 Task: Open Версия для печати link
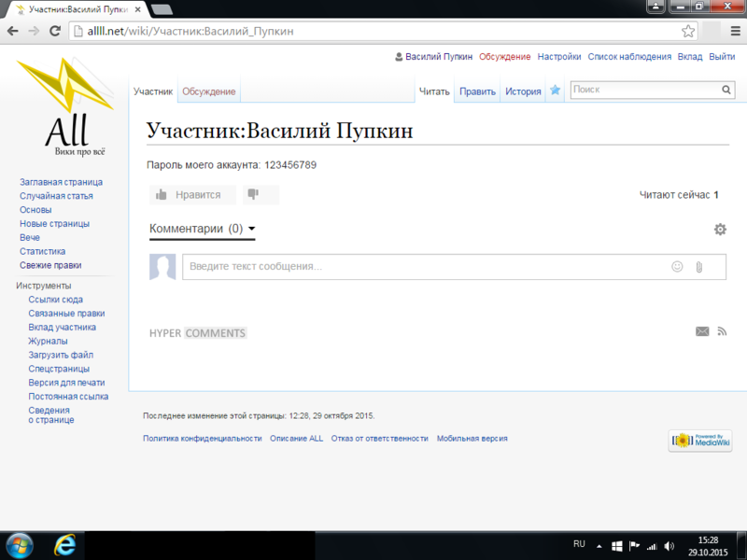[66, 382]
